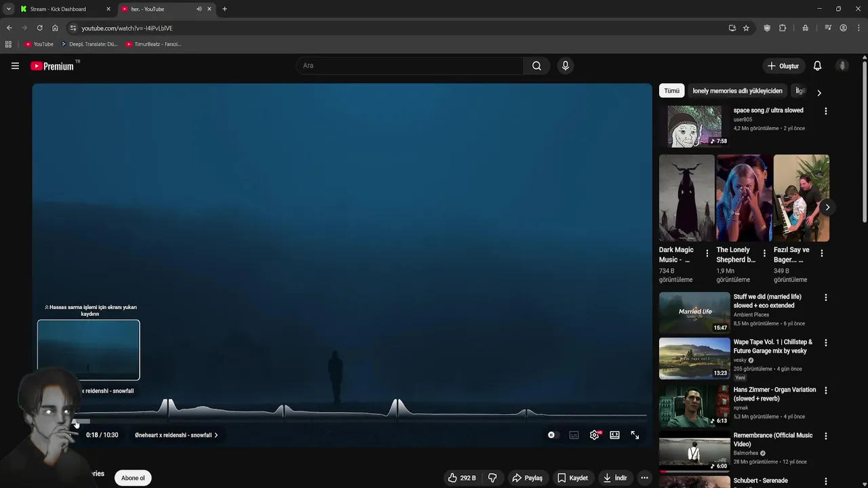Image resolution: width=868 pixels, height=488 pixels.
Task: Like the video with 292 B likes
Action: tap(462, 478)
